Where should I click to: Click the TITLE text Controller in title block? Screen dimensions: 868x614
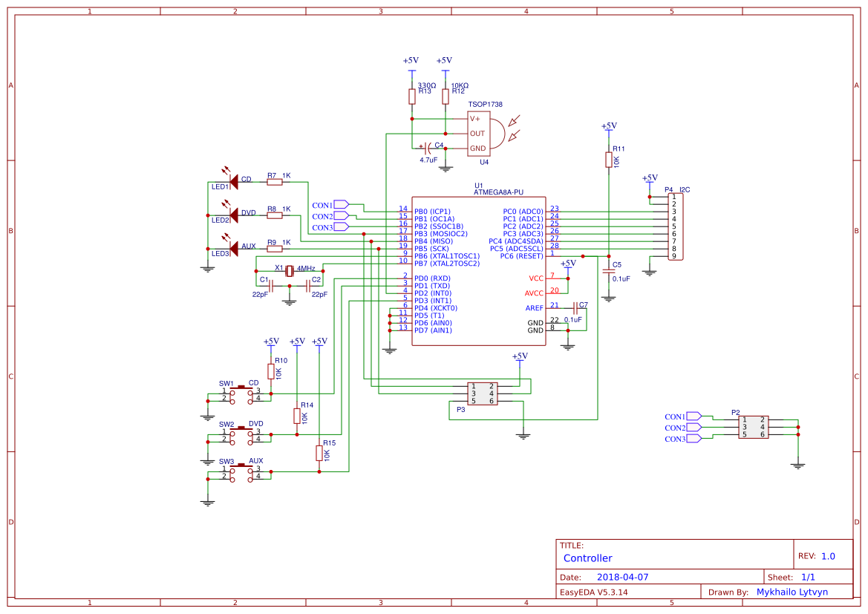[x=588, y=558]
